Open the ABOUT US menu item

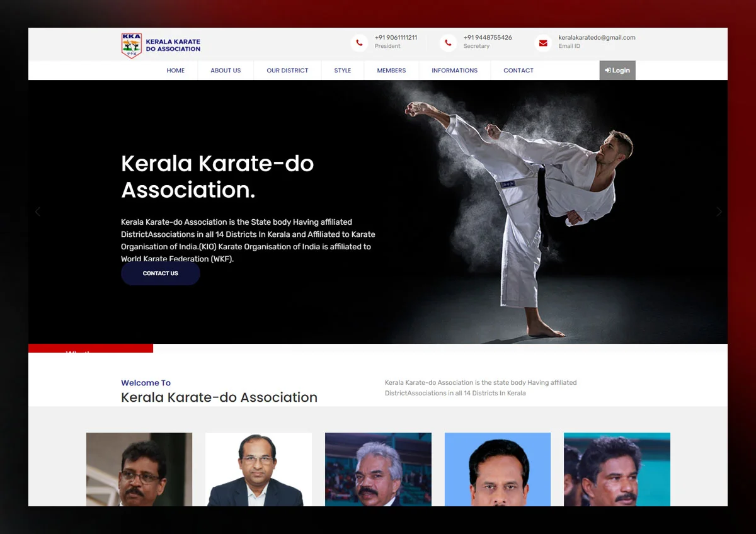[x=226, y=71]
